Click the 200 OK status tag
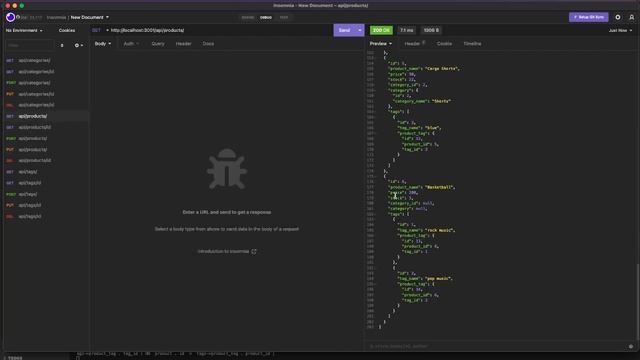 tap(381, 30)
